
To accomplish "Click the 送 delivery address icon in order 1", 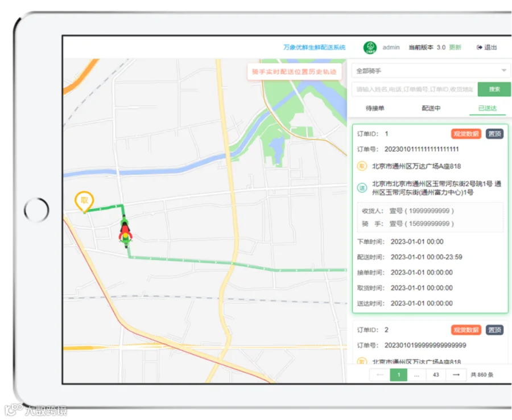I will click(362, 188).
